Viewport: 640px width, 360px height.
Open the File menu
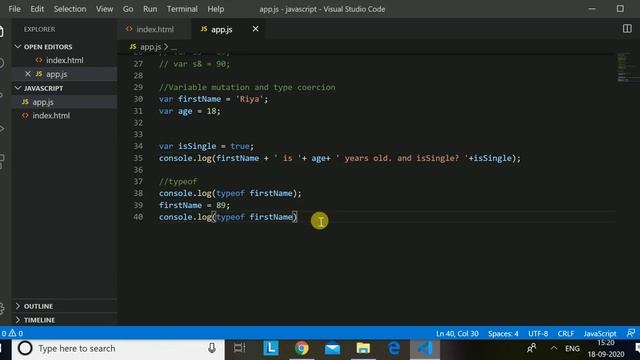point(14,9)
